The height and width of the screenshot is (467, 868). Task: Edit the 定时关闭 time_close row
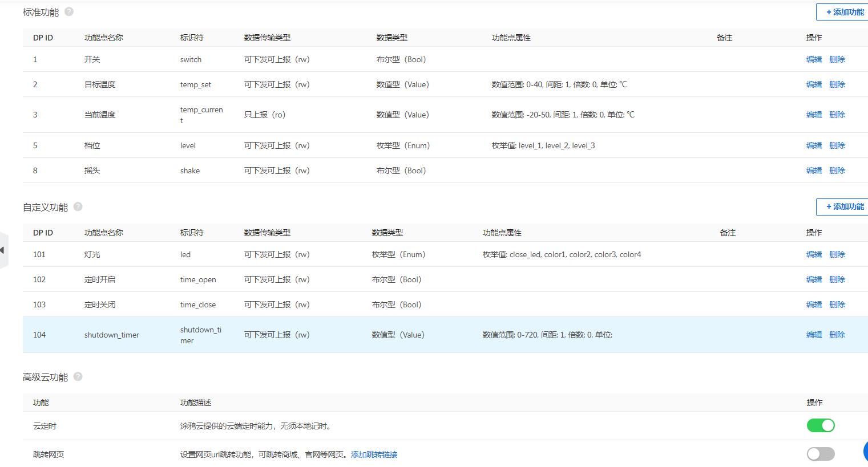814,304
